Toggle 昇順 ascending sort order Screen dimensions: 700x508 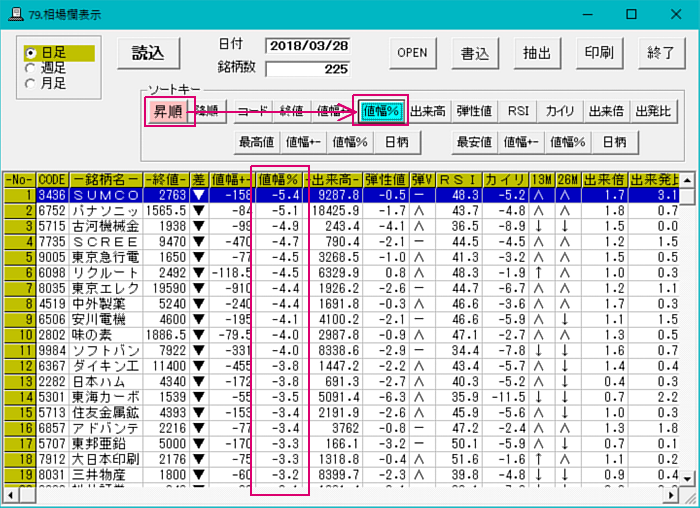tap(167, 111)
